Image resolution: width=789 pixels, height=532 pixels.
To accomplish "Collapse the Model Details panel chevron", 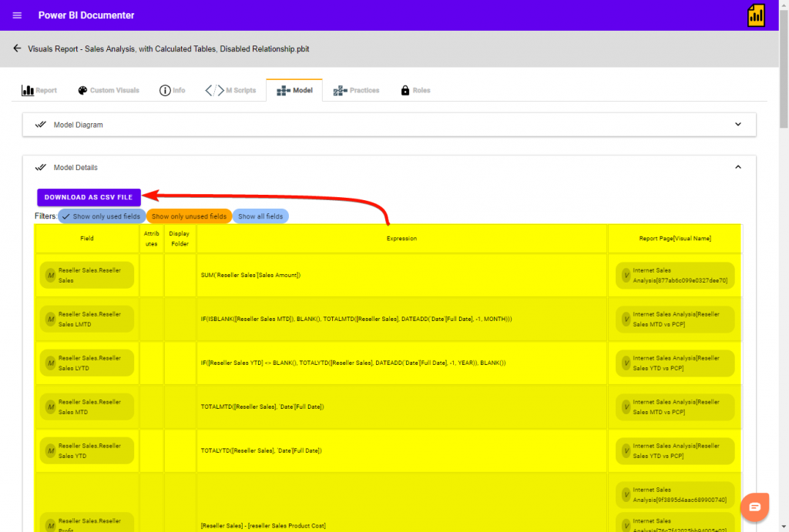I will (737, 167).
